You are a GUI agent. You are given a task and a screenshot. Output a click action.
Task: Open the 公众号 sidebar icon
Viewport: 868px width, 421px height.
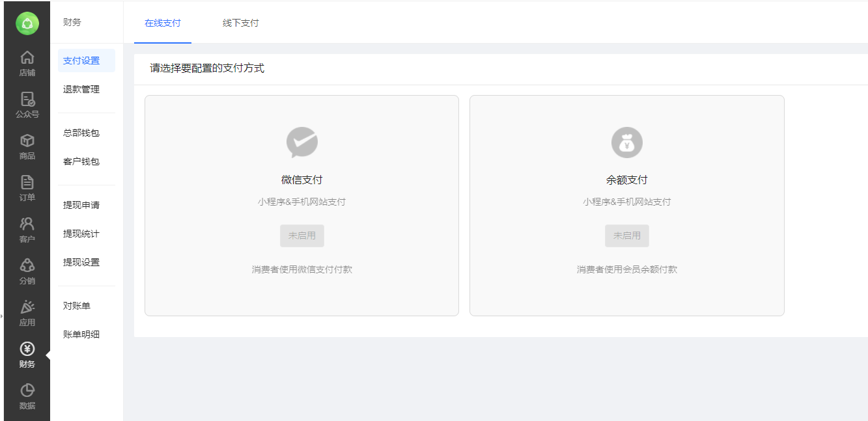[x=27, y=100]
